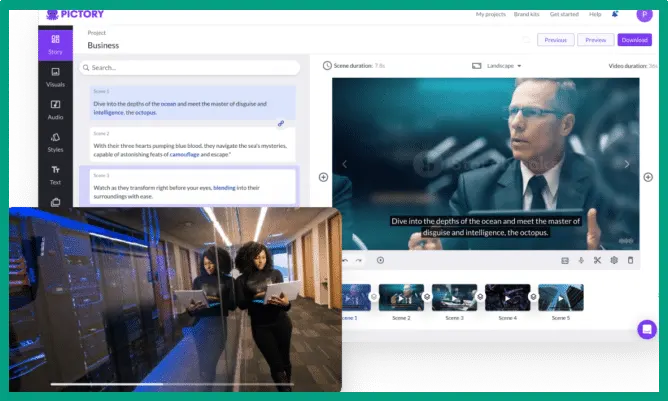Open scene settings gear icon
Viewport: 668px width, 401px height.
[614, 260]
